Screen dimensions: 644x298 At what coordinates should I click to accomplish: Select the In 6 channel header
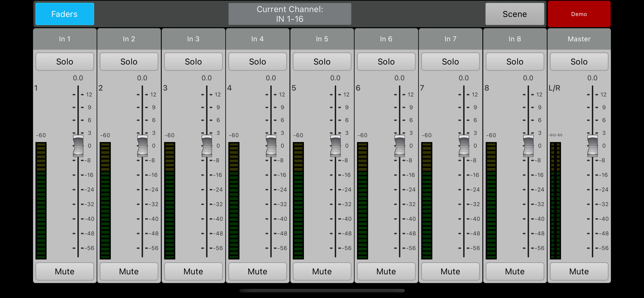[386, 39]
